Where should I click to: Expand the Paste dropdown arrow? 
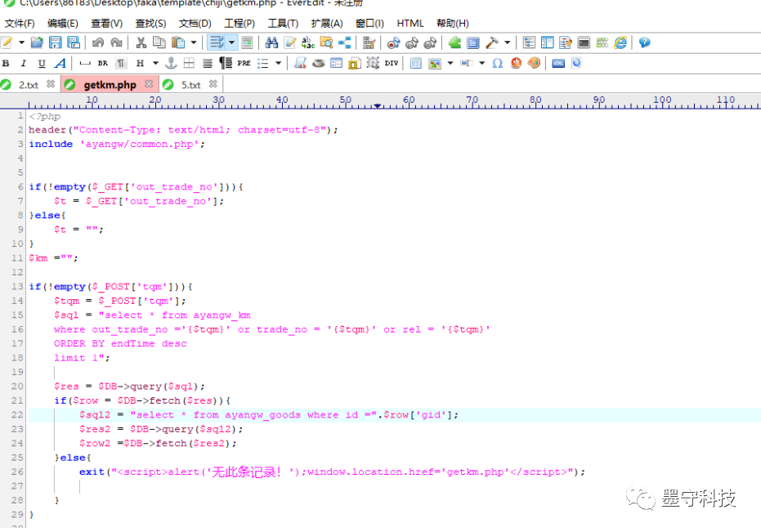[194, 42]
